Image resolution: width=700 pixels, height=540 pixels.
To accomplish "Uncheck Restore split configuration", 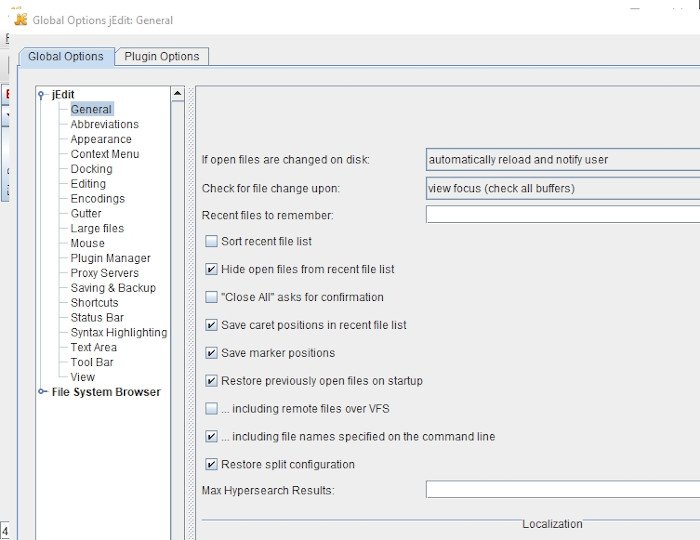I will tap(211, 464).
